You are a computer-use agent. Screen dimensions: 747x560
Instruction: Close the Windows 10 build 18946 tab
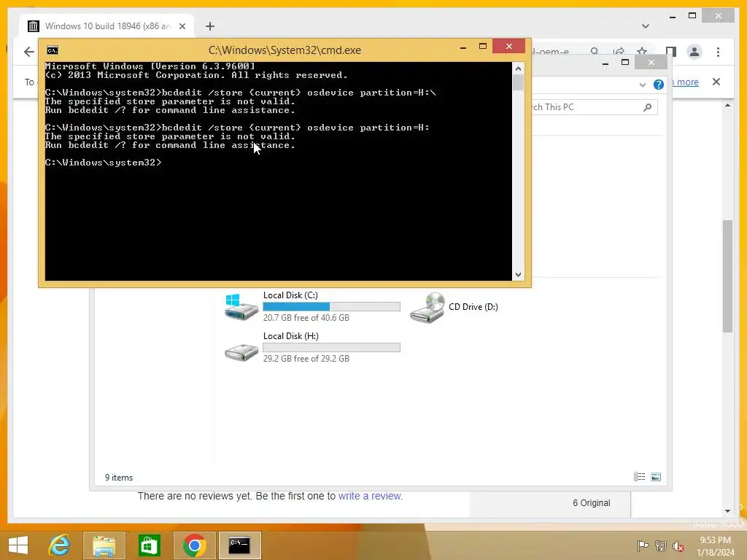point(182,26)
